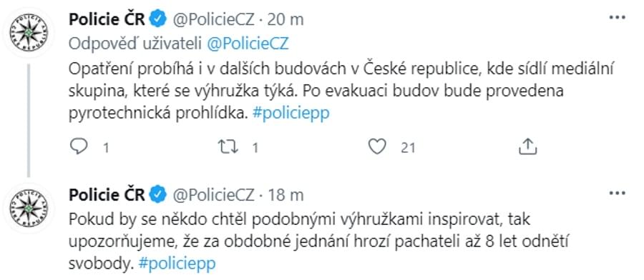Reply to the tweet about evacuated buildings
This screenshot has width=644, height=280.
click(x=79, y=146)
